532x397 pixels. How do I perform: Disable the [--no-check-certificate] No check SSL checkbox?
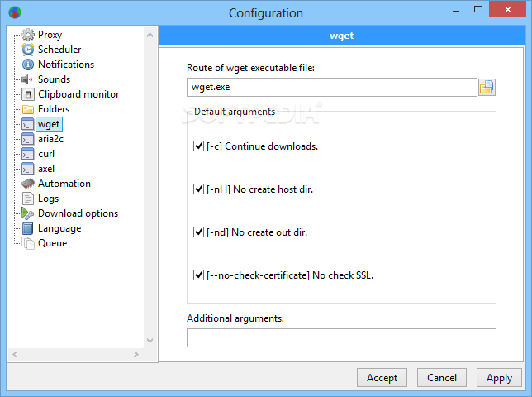pos(198,275)
